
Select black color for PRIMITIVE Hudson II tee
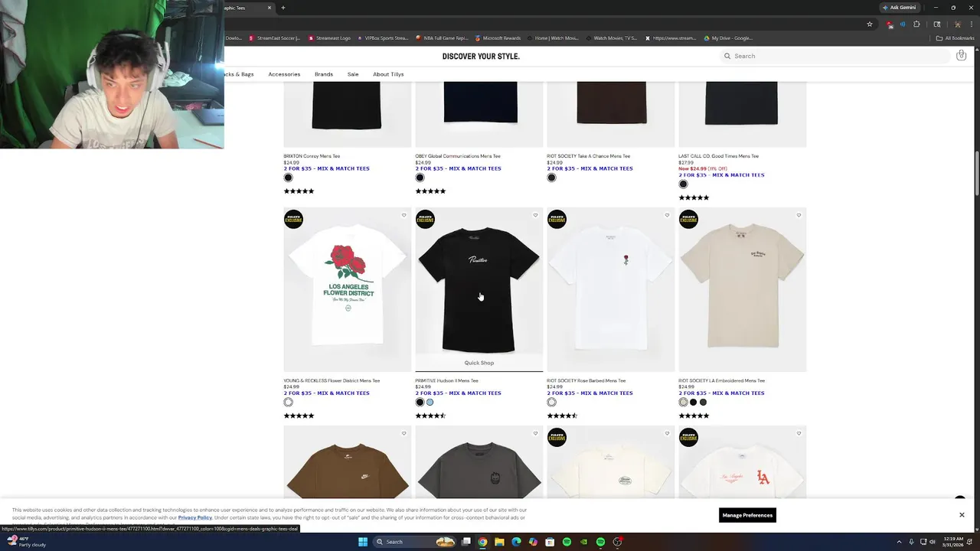[x=420, y=402]
